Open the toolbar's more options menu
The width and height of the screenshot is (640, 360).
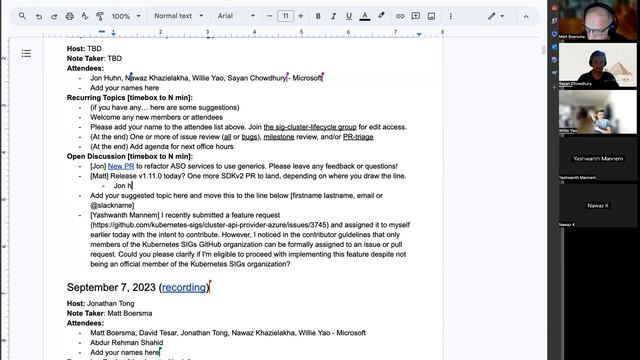click(x=451, y=16)
